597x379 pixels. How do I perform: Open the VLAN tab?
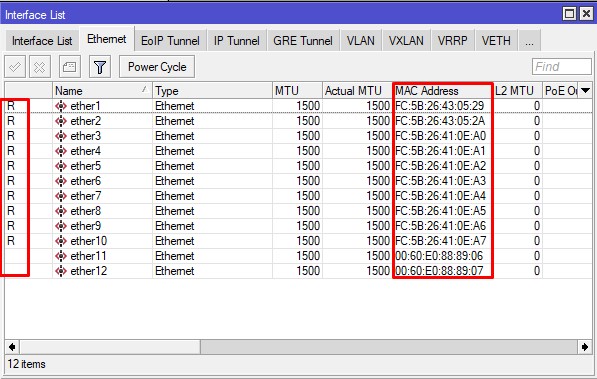coord(361,41)
